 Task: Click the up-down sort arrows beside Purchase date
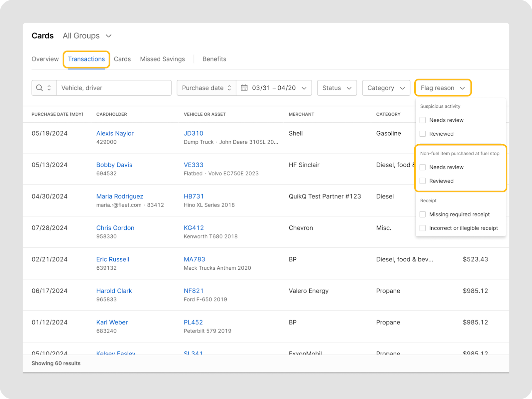click(x=229, y=88)
